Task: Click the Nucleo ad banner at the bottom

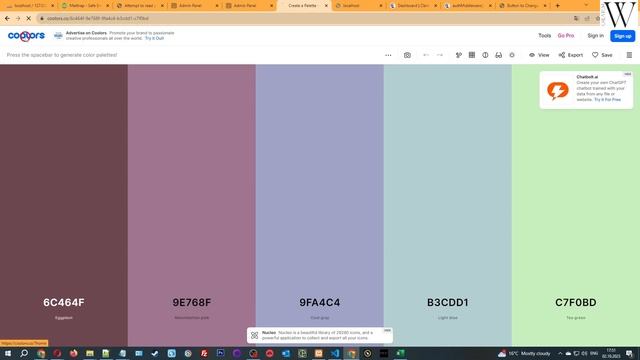Action: tap(320, 335)
